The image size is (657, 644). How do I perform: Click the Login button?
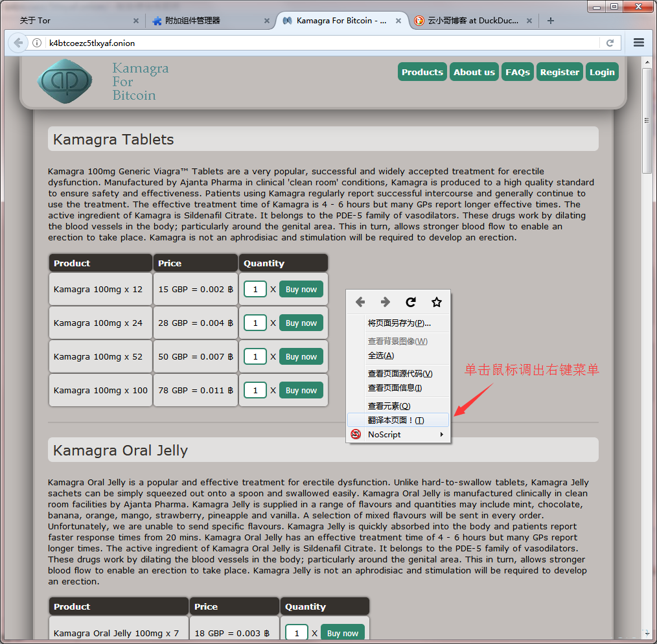(602, 72)
